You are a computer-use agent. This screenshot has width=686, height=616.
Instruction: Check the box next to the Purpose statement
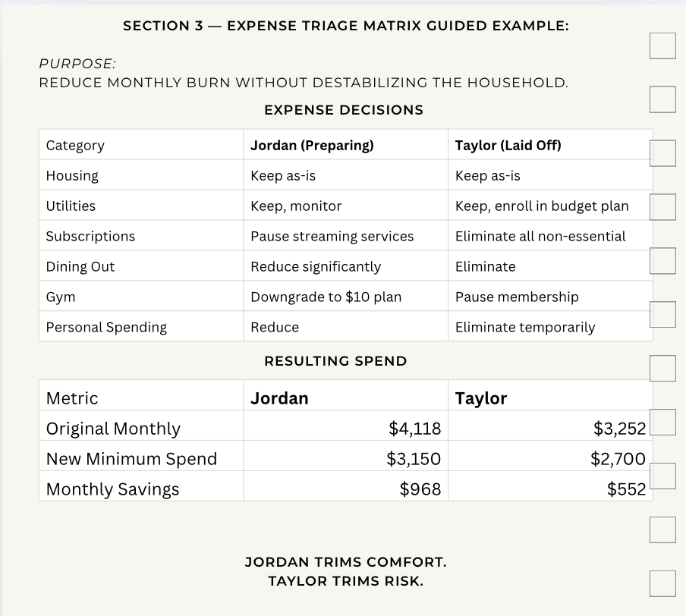662,99
